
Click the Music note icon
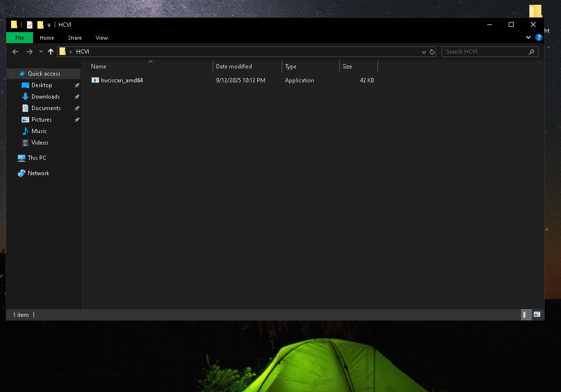click(25, 131)
